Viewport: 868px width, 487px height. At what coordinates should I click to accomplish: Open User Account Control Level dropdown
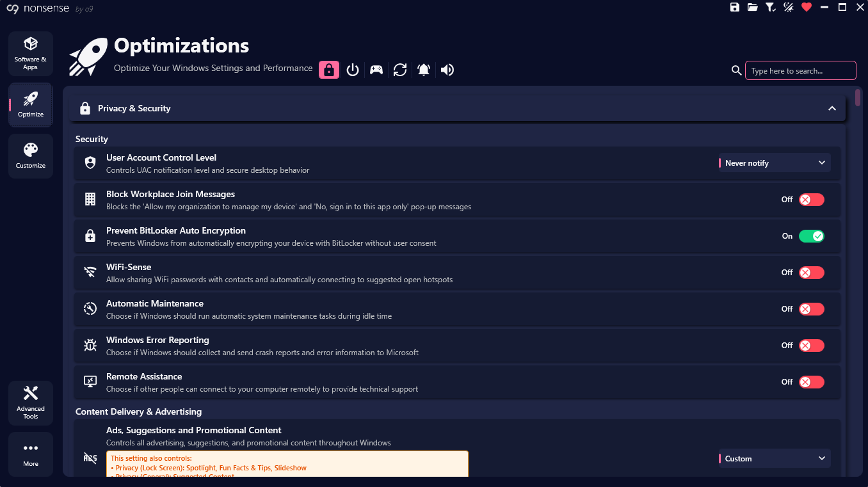pos(775,163)
